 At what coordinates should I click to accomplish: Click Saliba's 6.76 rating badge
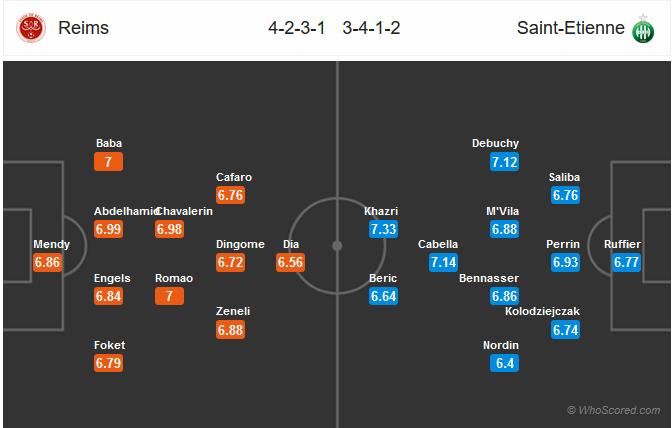pos(564,196)
